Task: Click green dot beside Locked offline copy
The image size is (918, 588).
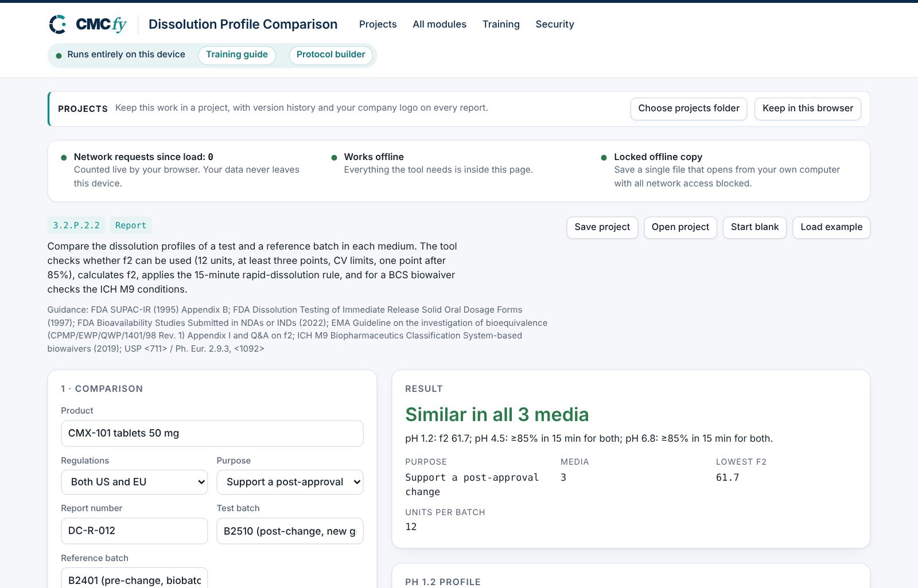Action: tap(604, 158)
